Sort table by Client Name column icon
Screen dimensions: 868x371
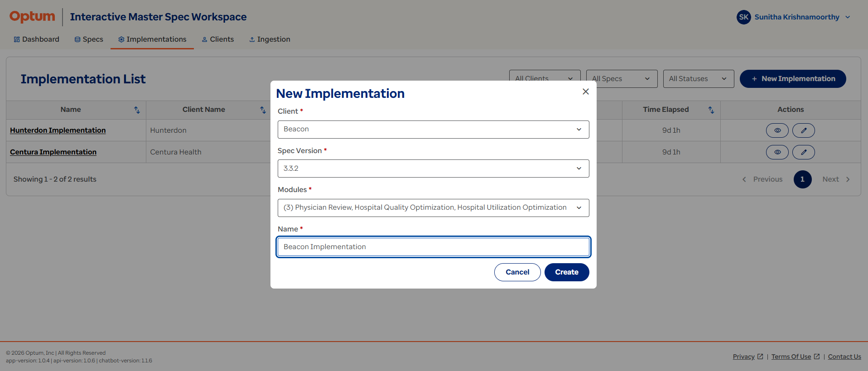[263, 110]
